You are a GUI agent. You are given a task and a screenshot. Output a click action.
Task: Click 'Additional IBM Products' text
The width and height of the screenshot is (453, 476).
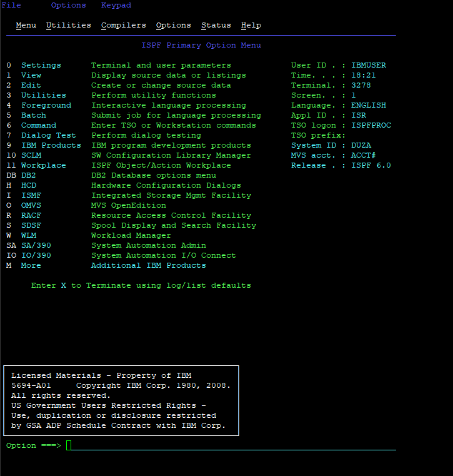pyautogui.click(x=149, y=266)
